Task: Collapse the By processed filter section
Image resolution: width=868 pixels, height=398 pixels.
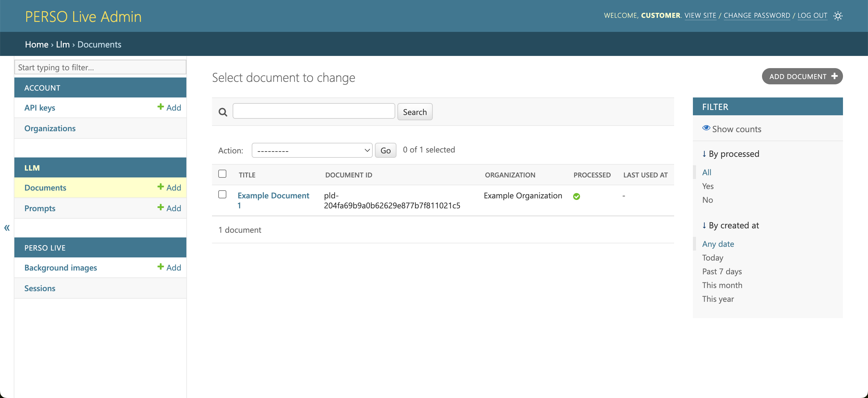Action: tap(730, 154)
